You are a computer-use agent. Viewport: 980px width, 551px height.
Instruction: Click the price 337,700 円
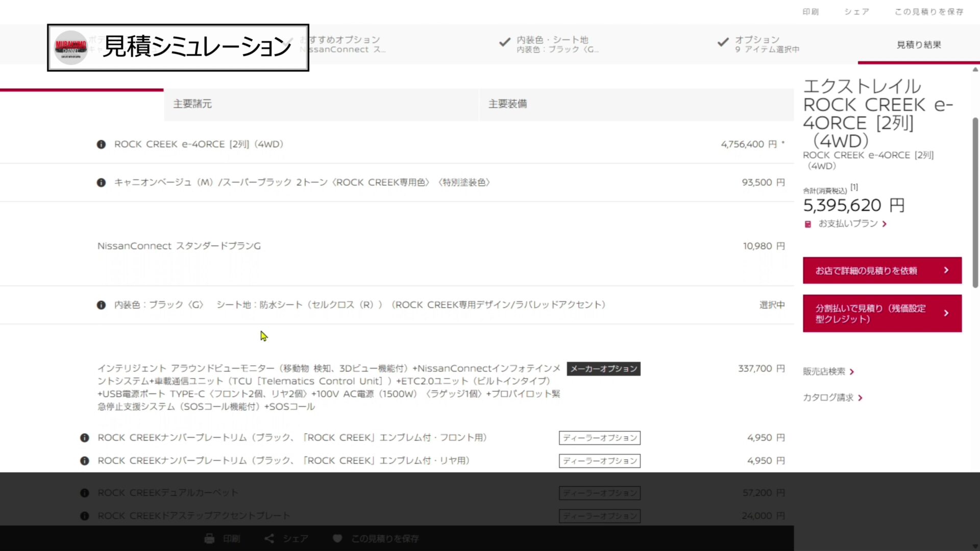[x=762, y=368]
